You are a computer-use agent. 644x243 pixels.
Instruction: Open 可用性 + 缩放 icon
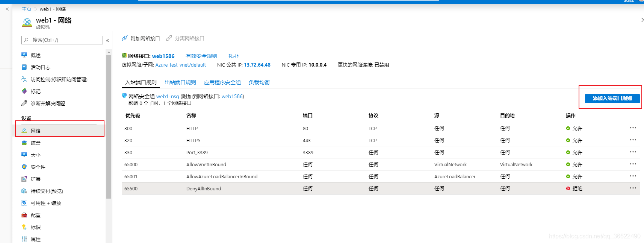[x=24, y=203]
